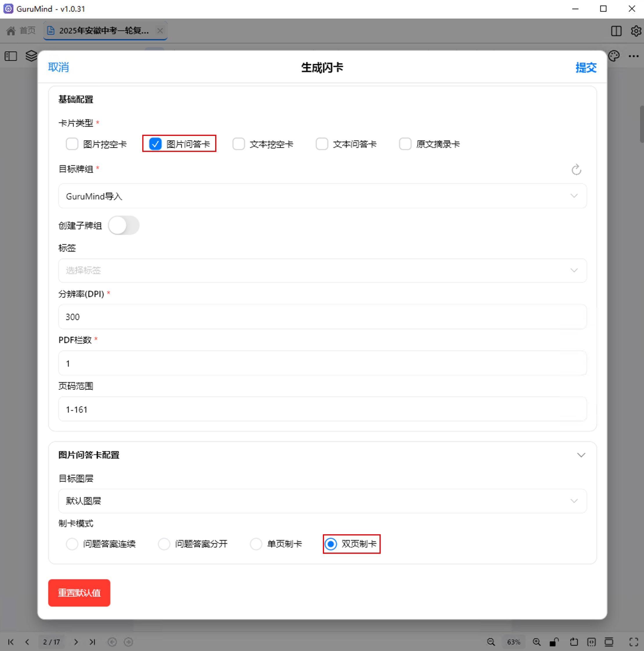Select the 问题答案连续 radio option

point(72,544)
